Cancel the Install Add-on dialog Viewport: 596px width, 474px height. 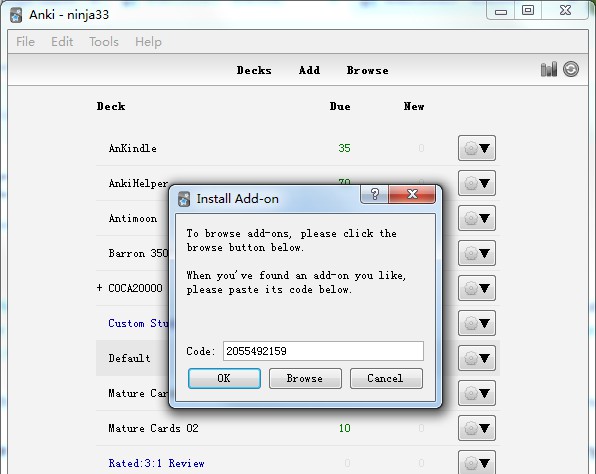coord(386,378)
